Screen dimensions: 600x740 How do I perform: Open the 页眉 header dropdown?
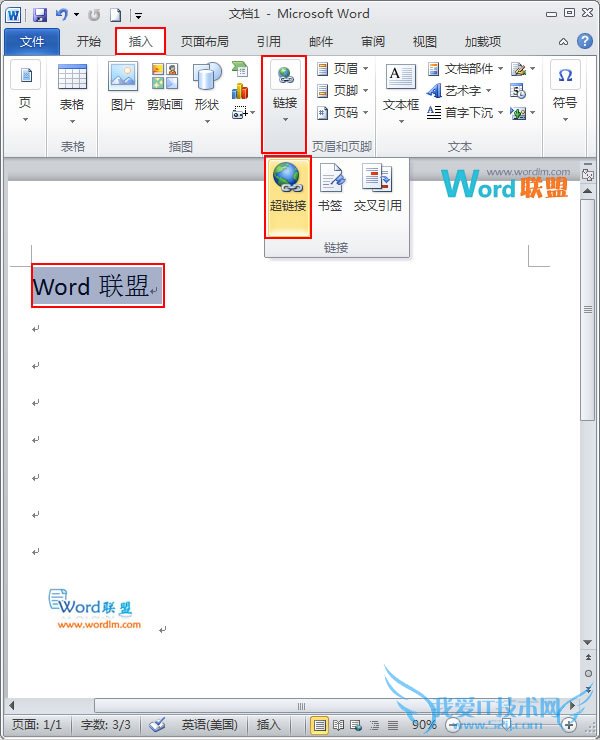(343, 69)
